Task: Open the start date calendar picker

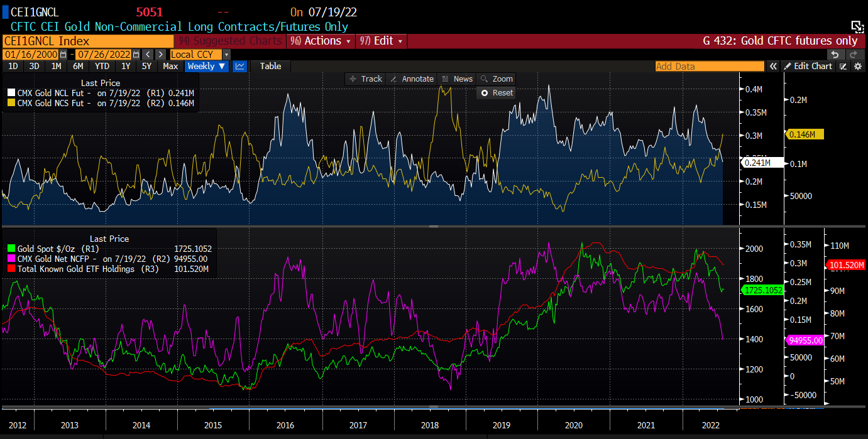Action: click(x=63, y=55)
